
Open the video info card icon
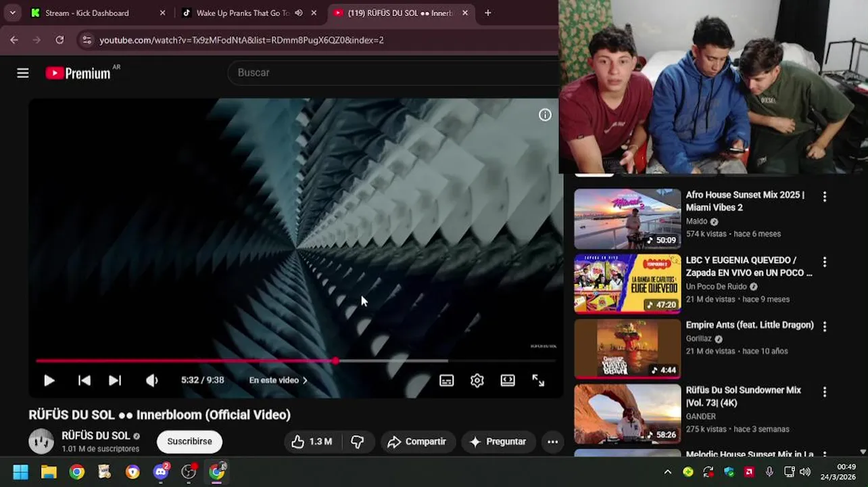(545, 115)
